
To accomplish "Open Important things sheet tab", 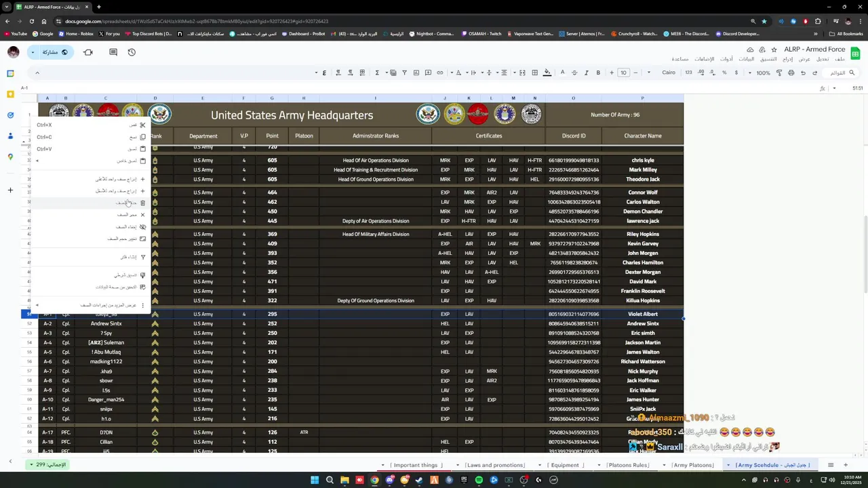I will click(415, 465).
